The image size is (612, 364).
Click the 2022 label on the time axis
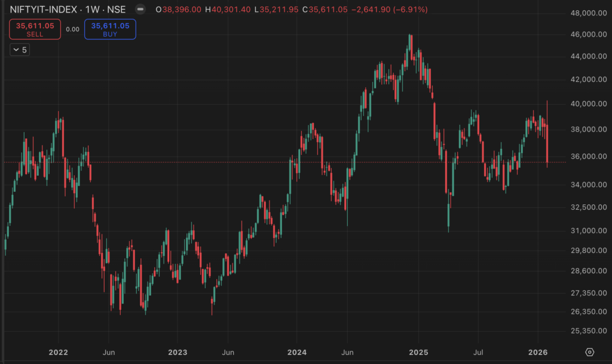click(59, 352)
